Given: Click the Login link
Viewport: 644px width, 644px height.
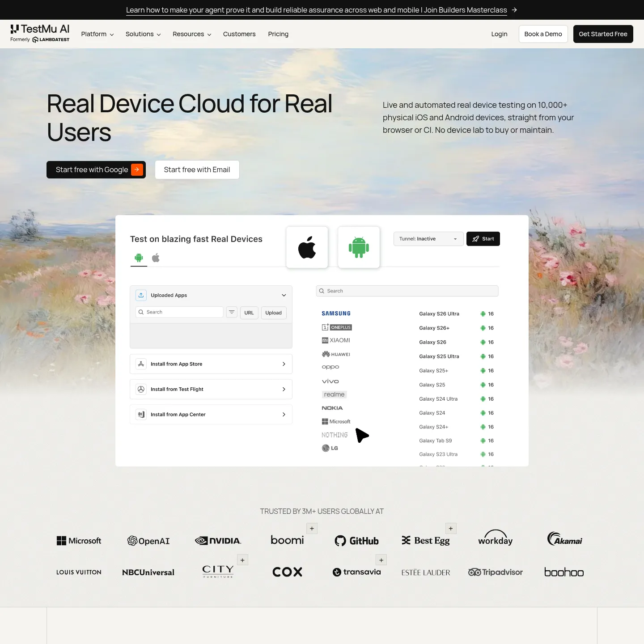Looking at the screenshot, I should (499, 34).
